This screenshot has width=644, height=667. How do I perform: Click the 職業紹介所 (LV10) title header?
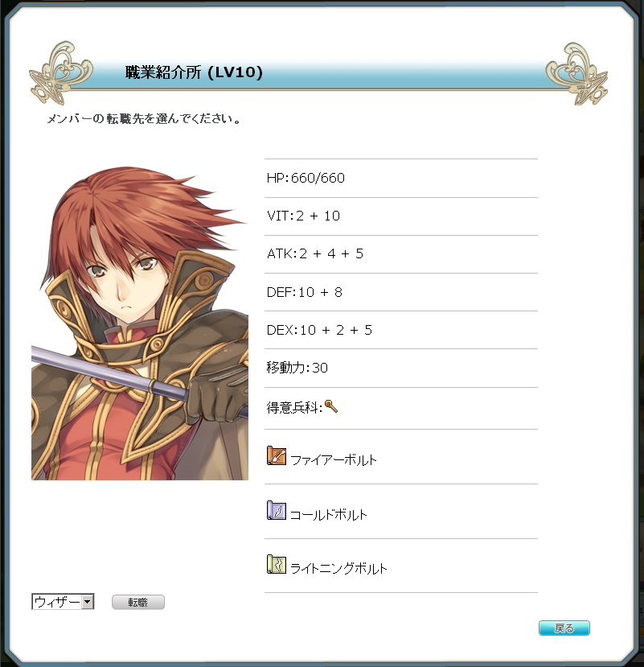tap(194, 72)
